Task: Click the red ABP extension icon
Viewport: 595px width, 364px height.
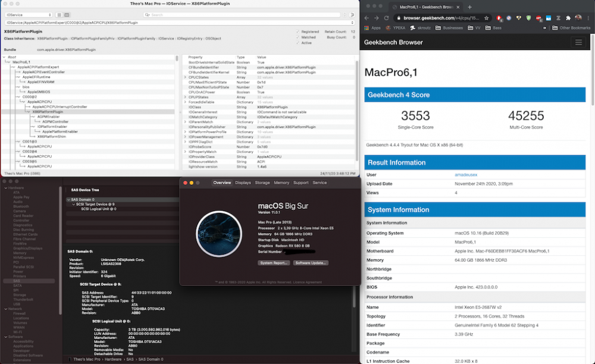Action: (x=538, y=18)
